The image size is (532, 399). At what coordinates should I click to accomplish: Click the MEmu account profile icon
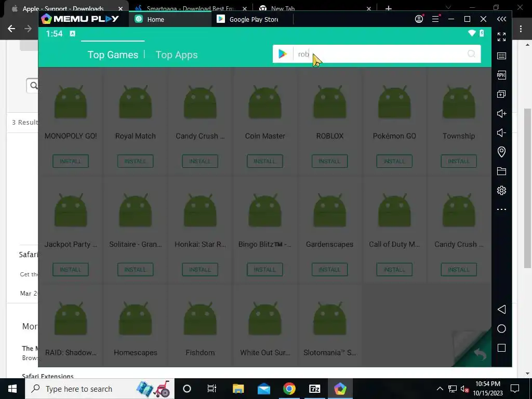[x=419, y=19]
